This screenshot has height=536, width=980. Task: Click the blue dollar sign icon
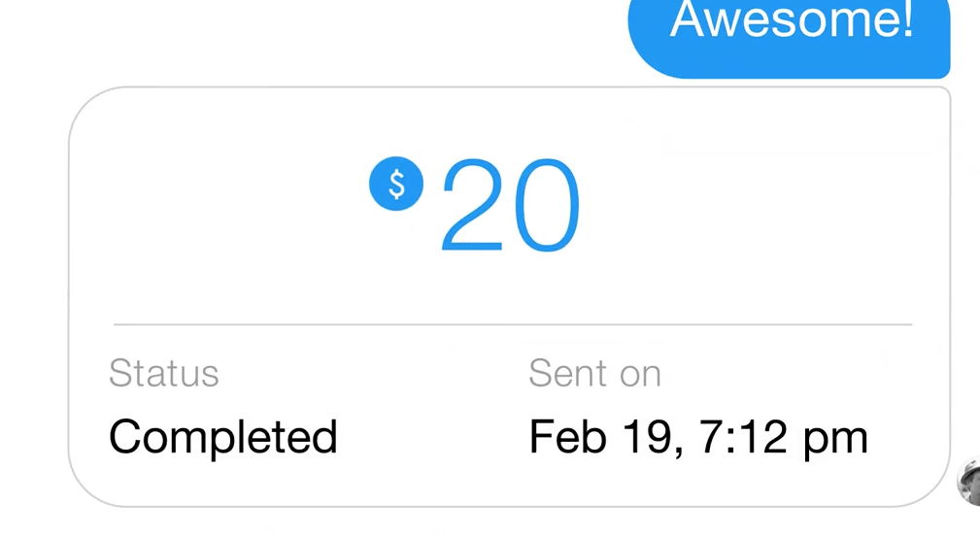tap(396, 184)
